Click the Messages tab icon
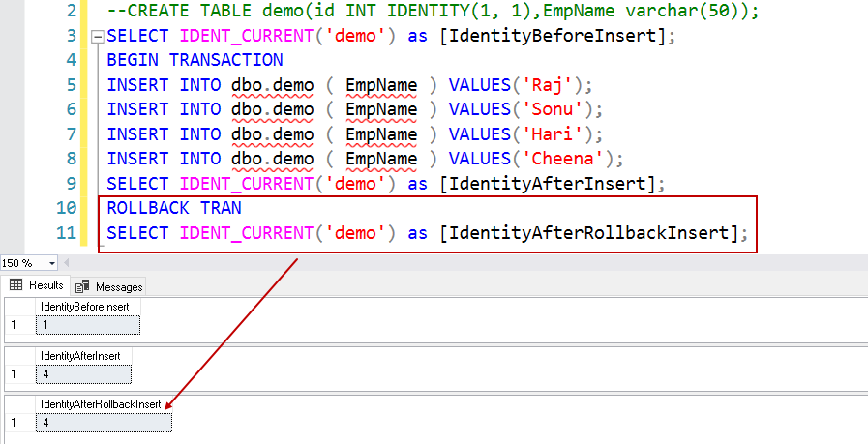This screenshot has width=868, height=444. 82,286
